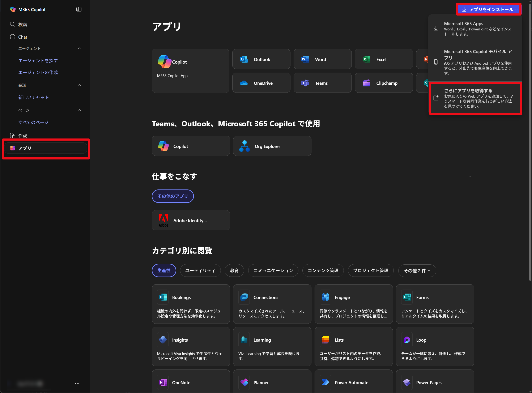Collapse the ページ section chevron

tap(79, 110)
